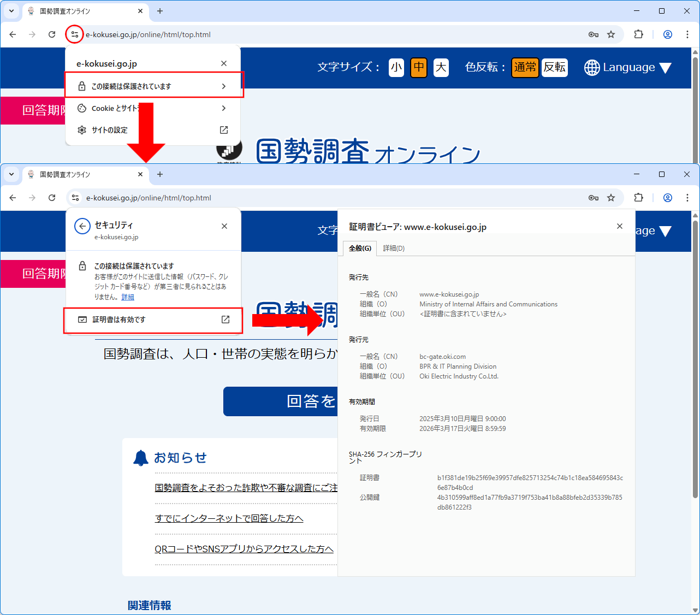Select the 全般(G) certificate tab
Viewport: 700px width, 615px height.
360,249
